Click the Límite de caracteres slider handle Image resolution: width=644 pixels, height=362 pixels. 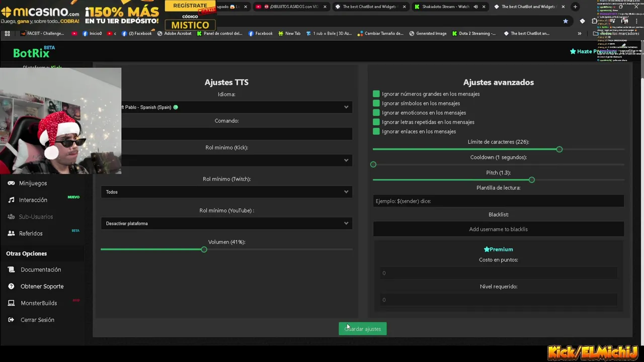tap(559, 149)
